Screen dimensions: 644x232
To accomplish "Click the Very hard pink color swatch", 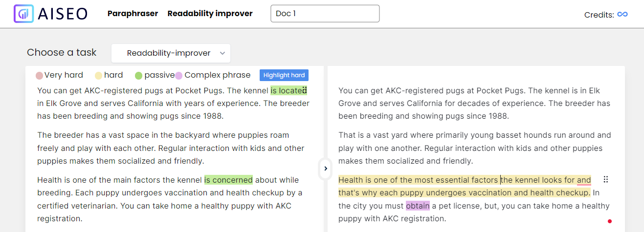I will 40,76.
